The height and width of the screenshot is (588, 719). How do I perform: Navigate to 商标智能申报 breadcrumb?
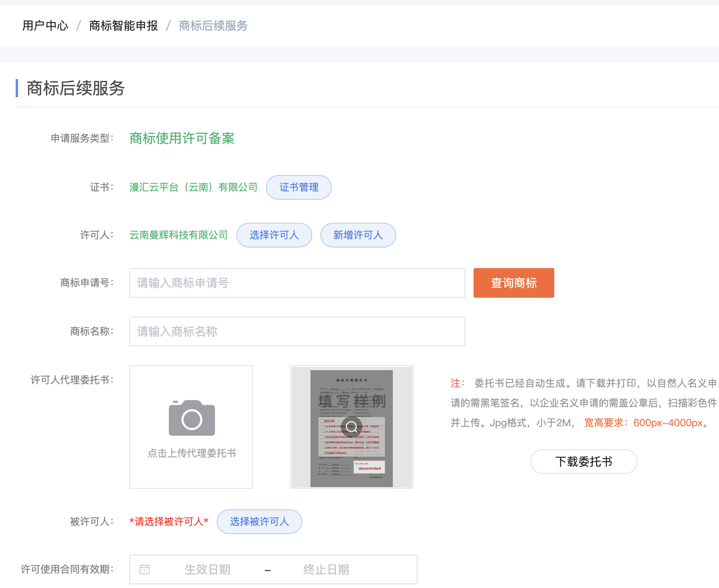coord(123,26)
